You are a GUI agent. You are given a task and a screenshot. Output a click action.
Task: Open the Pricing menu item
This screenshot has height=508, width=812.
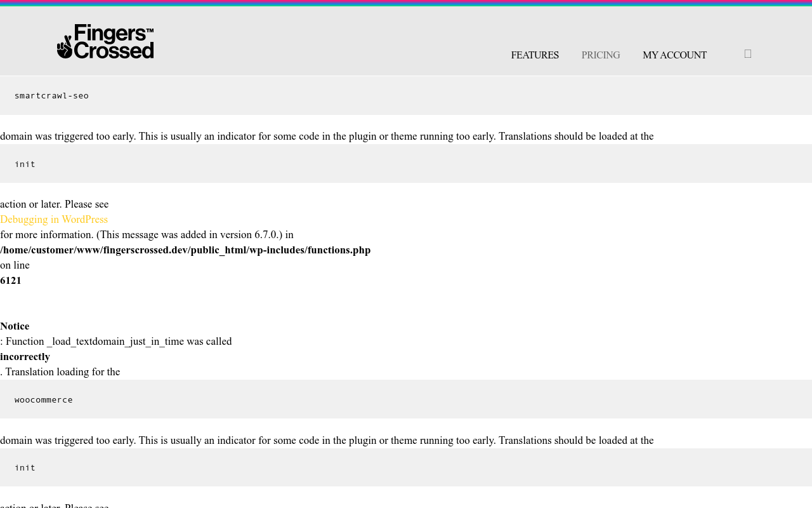601,55
